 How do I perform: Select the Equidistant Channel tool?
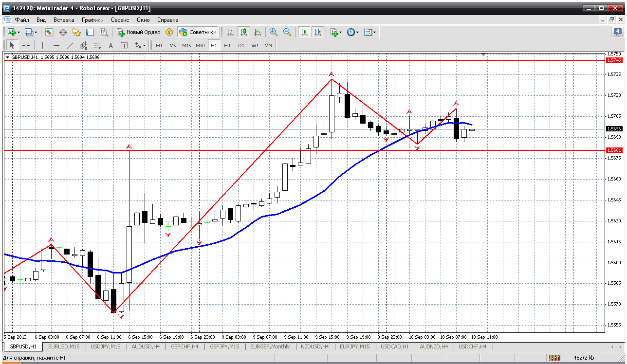(84, 45)
